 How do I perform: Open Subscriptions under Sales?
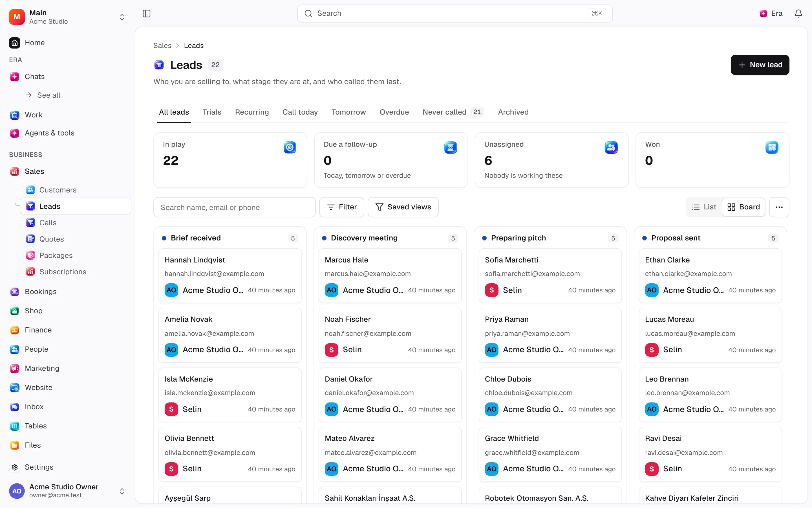(63, 272)
